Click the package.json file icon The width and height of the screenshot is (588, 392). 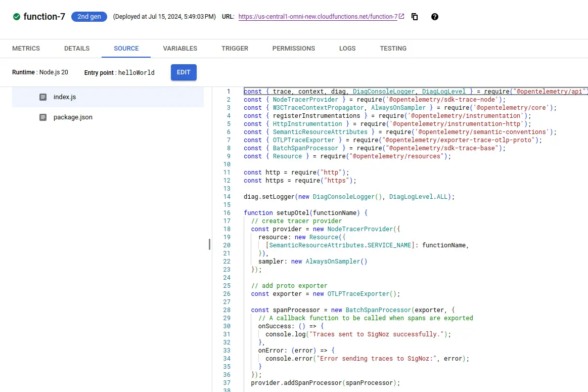click(43, 117)
